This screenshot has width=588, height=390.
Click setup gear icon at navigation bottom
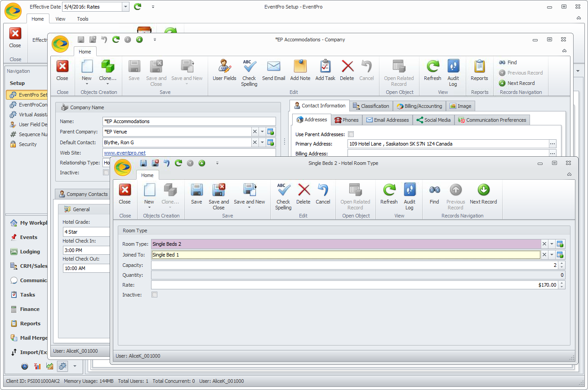coord(62,366)
